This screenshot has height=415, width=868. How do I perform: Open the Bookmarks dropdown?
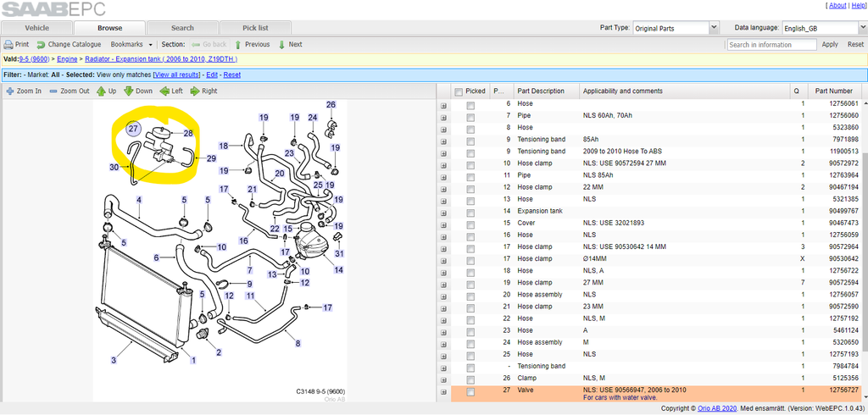tap(131, 44)
